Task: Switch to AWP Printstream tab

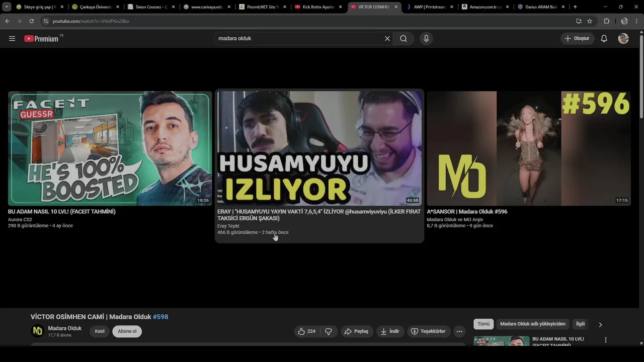Action: pos(429,7)
